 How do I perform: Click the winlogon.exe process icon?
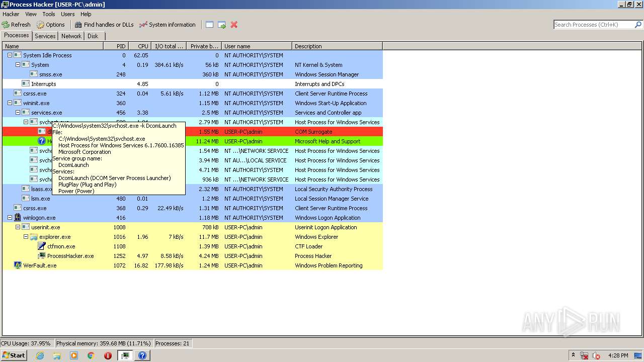(18, 218)
